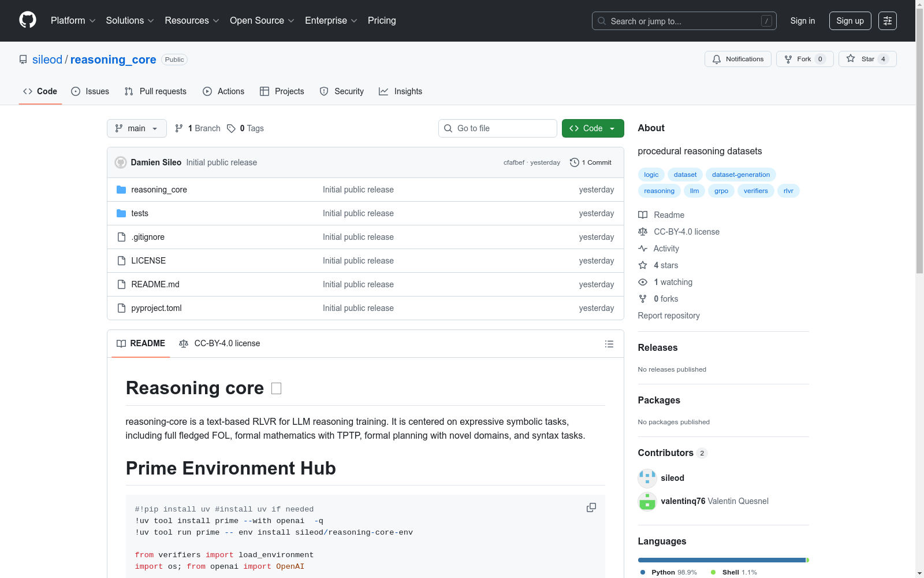Click the sileod contributor avatar

coord(647,478)
